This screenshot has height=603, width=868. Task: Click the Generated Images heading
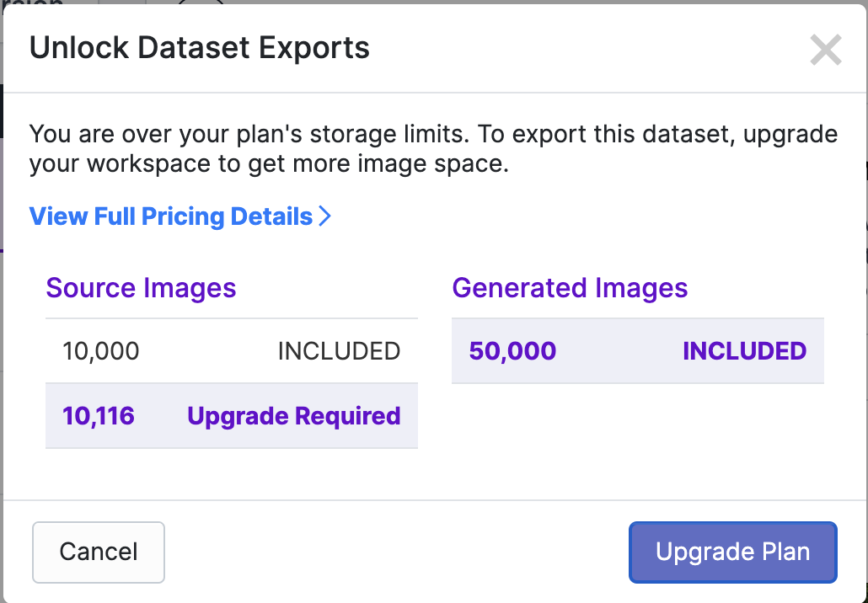570,288
